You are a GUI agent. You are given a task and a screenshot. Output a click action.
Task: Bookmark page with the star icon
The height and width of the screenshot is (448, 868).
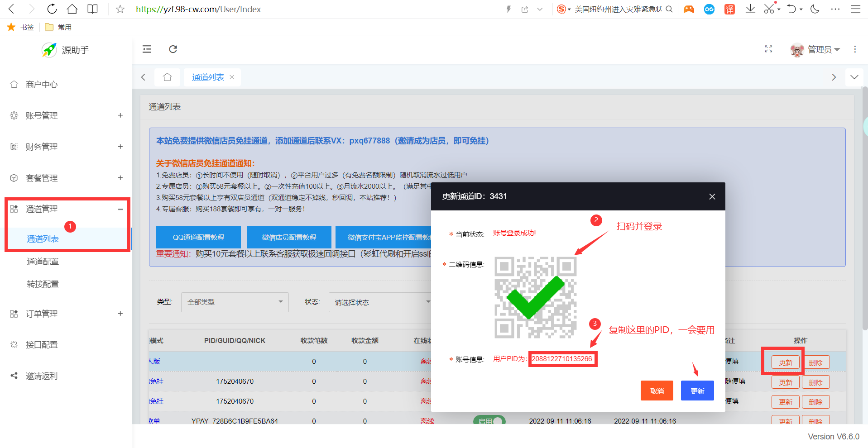click(x=120, y=9)
